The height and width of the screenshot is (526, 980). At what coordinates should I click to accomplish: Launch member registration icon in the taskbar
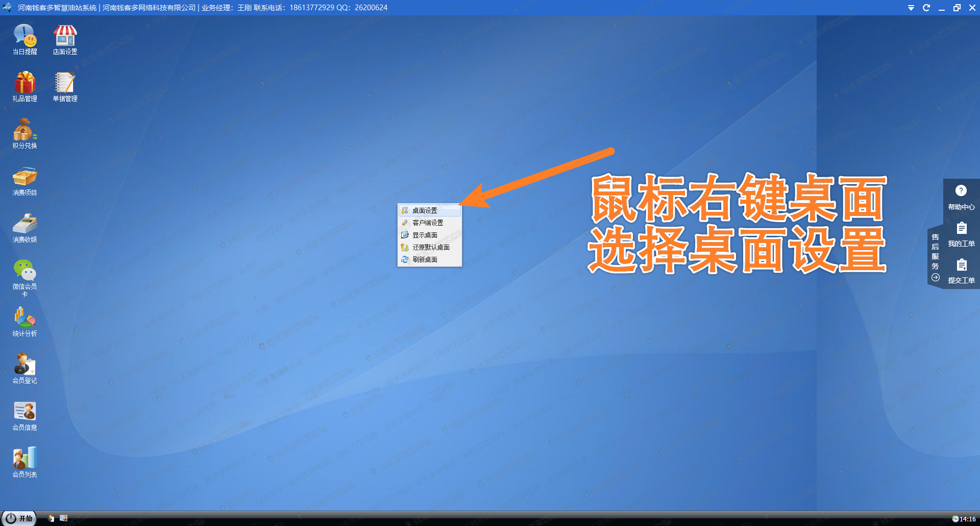point(51,518)
